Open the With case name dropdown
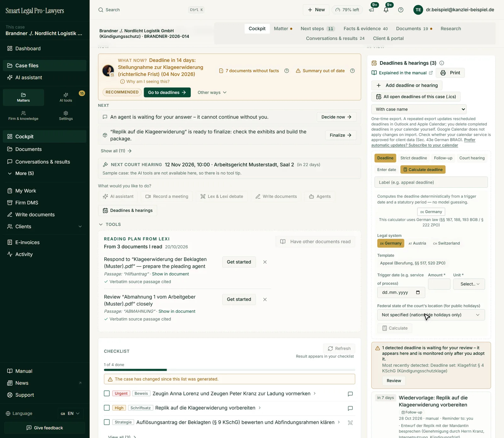The height and width of the screenshot is (438, 504). pos(419,109)
